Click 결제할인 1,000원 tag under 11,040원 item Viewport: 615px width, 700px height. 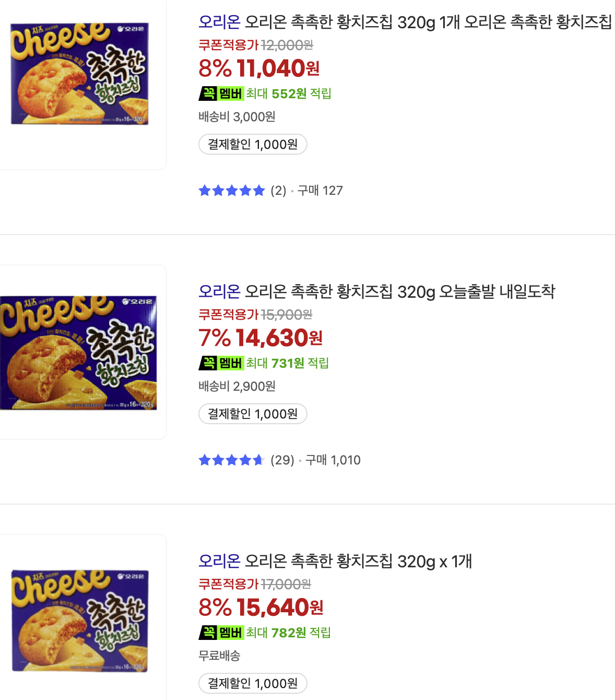pos(253,144)
